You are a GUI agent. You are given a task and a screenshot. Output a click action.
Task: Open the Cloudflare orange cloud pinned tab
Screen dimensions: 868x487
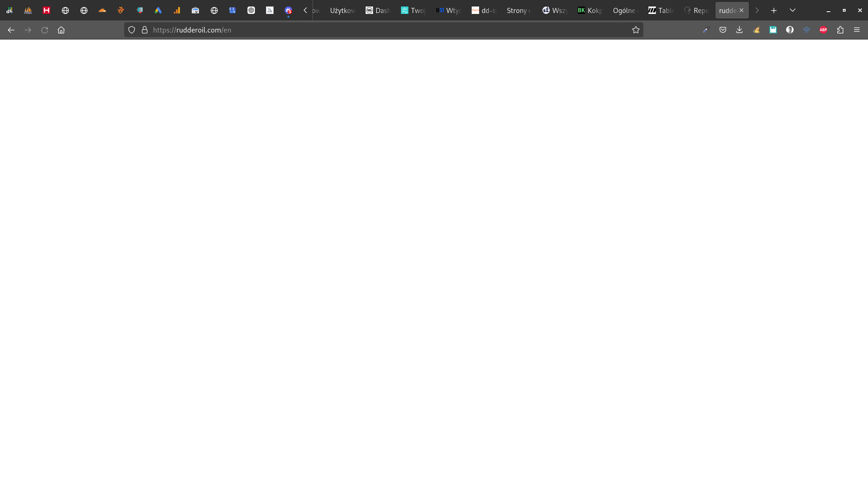pyautogui.click(x=102, y=10)
